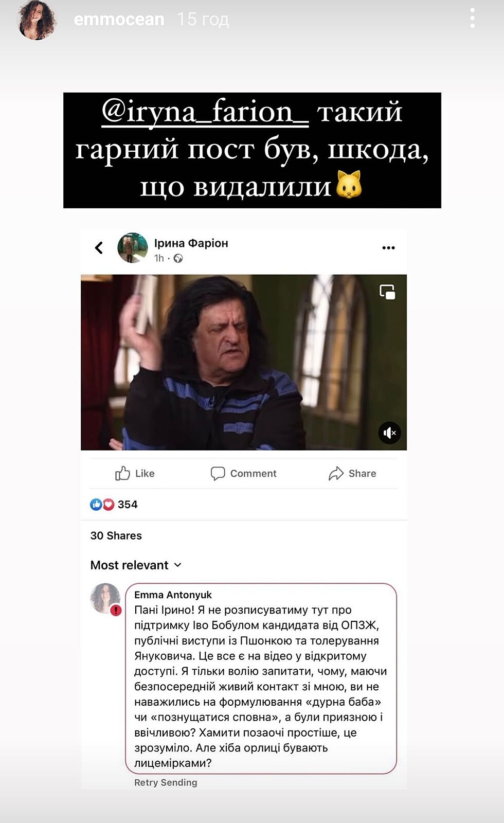Go back using the post's back arrow
This screenshot has width=504, height=823.
click(x=99, y=248)
